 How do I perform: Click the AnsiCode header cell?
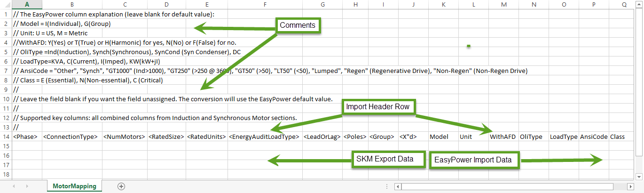pyautogui.click(x=593, y=137)
